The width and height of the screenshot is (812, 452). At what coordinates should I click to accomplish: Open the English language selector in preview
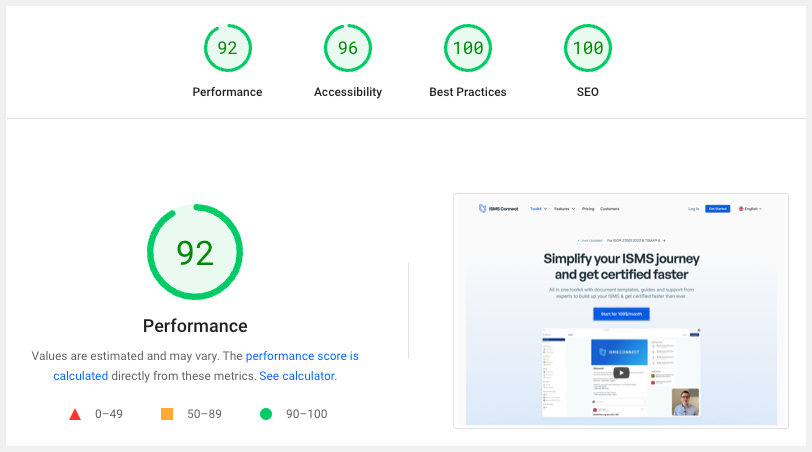[750, 209]
